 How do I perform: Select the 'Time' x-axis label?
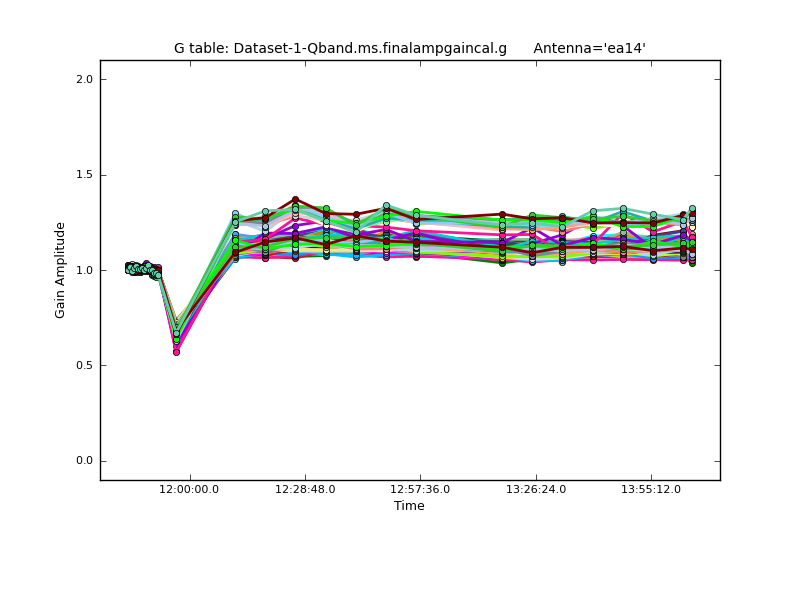(409, 506)
